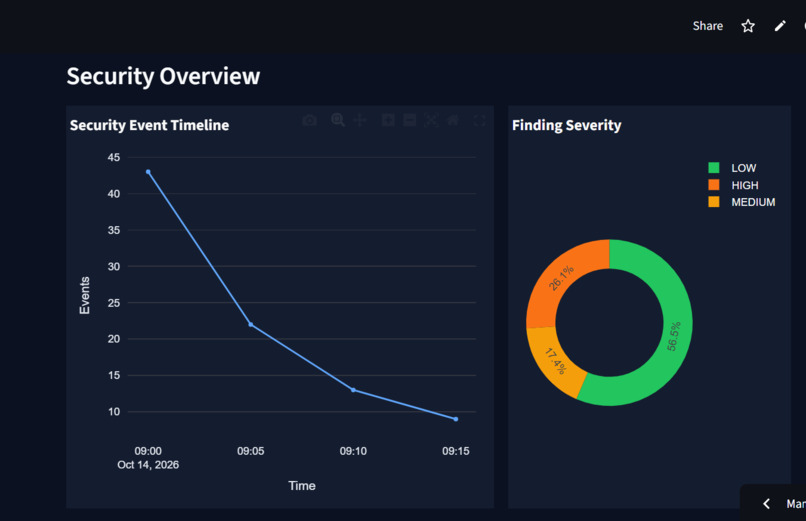Click the Zoom in plus icon on chart
This screenshot has height=521, width=806.
pos(388,120)
